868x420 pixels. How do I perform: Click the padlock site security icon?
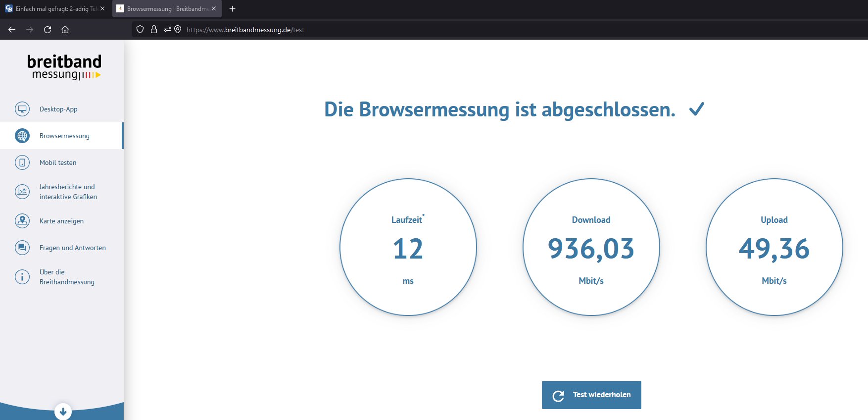click(154, 30)
